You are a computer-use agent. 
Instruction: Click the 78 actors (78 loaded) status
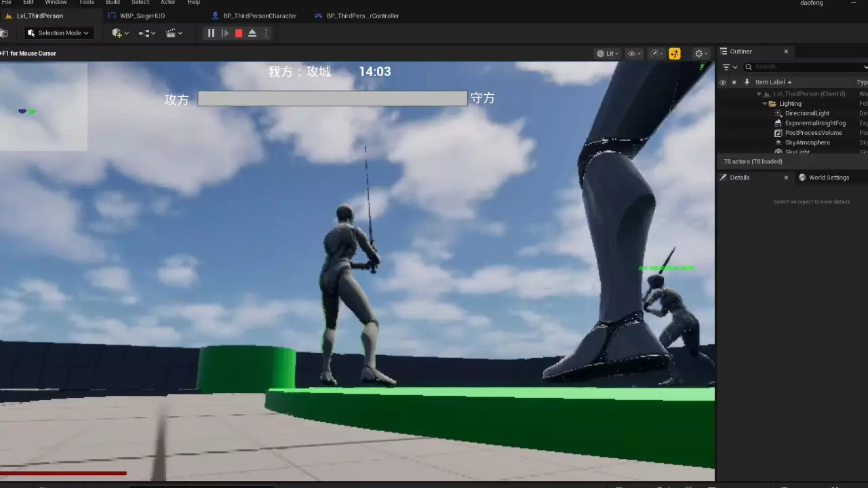[753, 161]
